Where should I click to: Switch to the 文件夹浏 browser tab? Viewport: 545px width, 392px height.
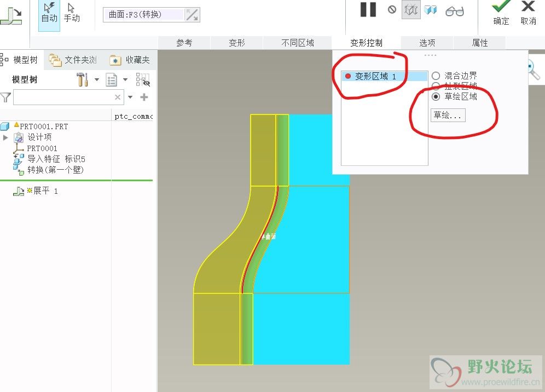[x=73, y=60]
